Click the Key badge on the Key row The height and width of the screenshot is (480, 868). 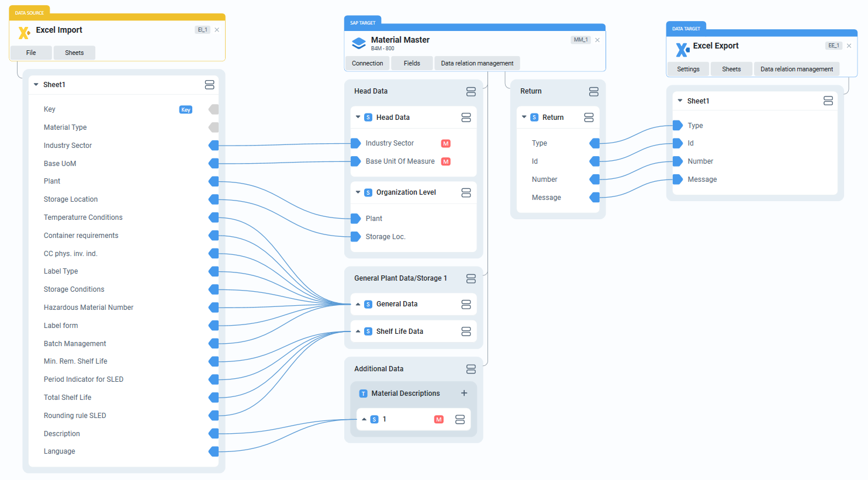coord(185,109)
